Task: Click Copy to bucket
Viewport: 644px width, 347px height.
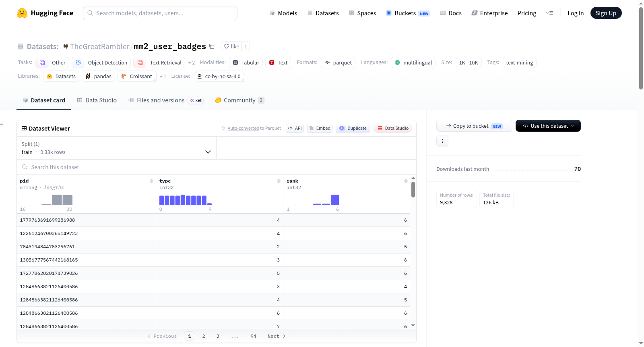Action: pyautogui.click(x=474, y=126)
